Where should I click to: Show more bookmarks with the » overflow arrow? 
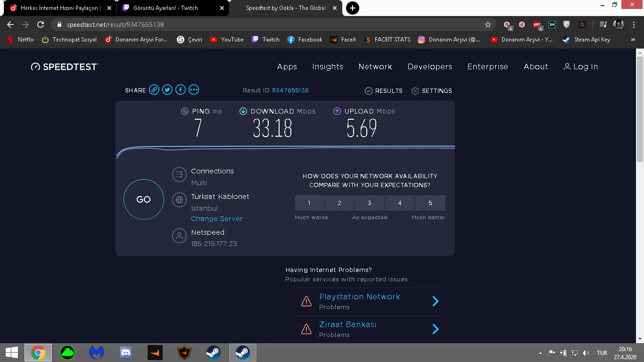click(x=633, y=40)
